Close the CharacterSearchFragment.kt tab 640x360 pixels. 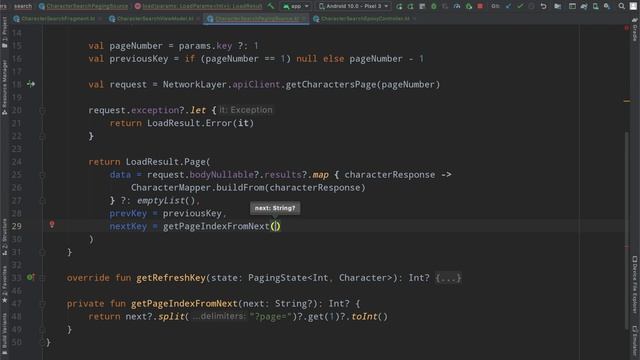[100, 19]
